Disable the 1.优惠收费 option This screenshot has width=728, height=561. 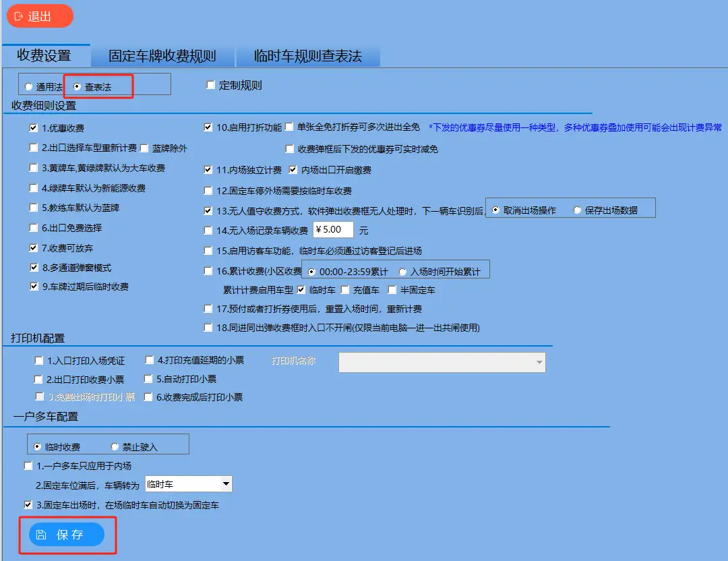pos(34,127)
